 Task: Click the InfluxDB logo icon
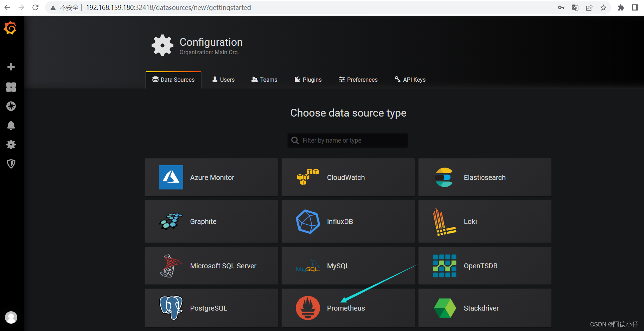(308, 221)
